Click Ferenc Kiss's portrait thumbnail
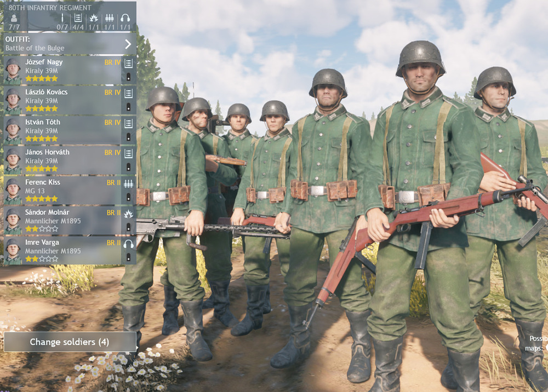 point(13,191)
